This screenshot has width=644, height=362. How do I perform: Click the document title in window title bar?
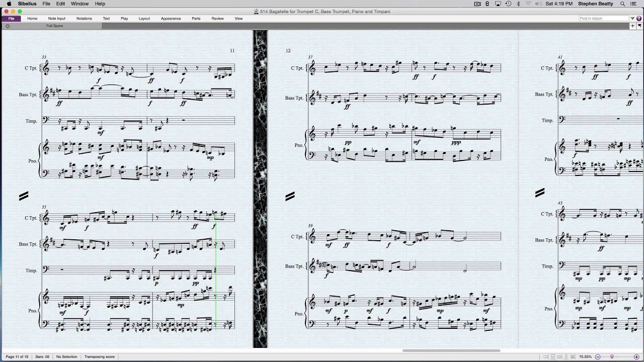click(325, 11)
